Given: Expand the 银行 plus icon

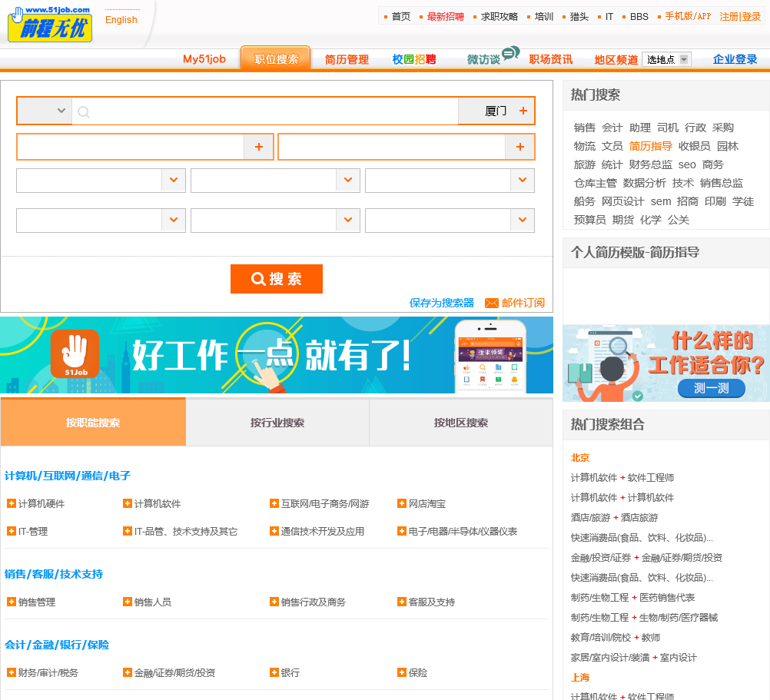Looking at the screenshot, I should coord(274,672).
